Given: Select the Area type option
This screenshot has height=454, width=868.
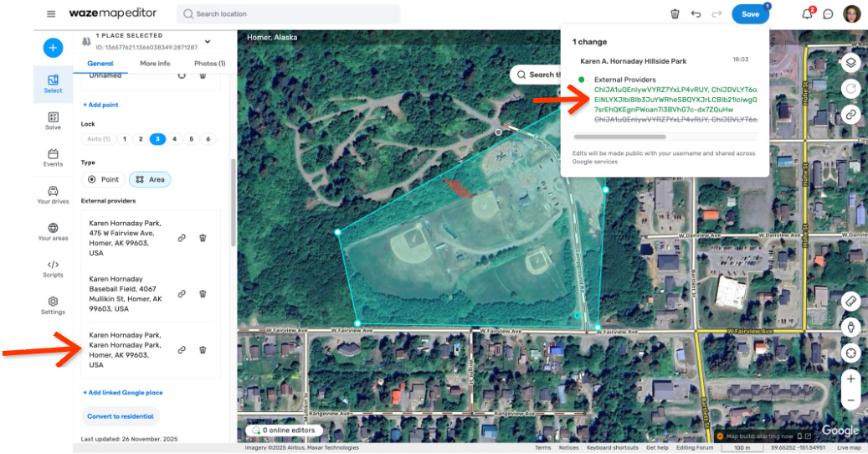Looking at the screenshot, I should [x=150, y=179].
